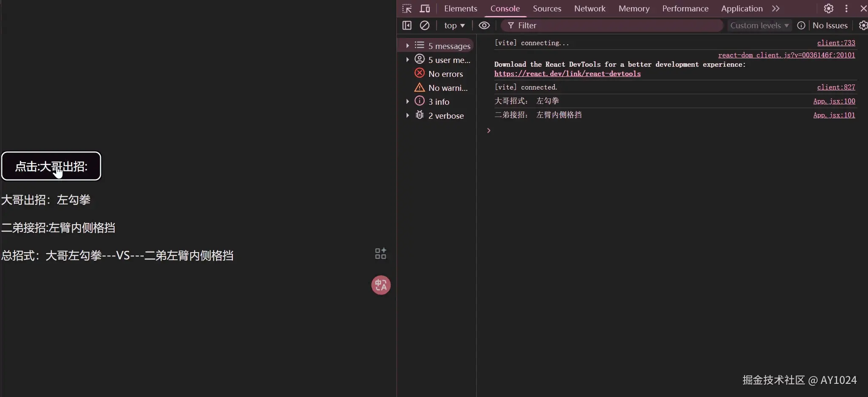The height and width of the screenshot is (397, 868).
Task: Click the warning triangle icon
Action: 419,87
